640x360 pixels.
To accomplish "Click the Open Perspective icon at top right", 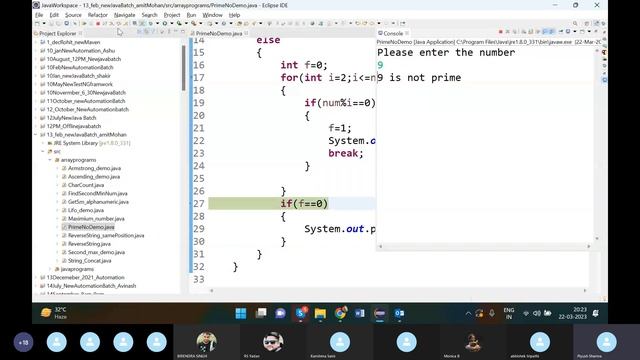I will point(587,24).
